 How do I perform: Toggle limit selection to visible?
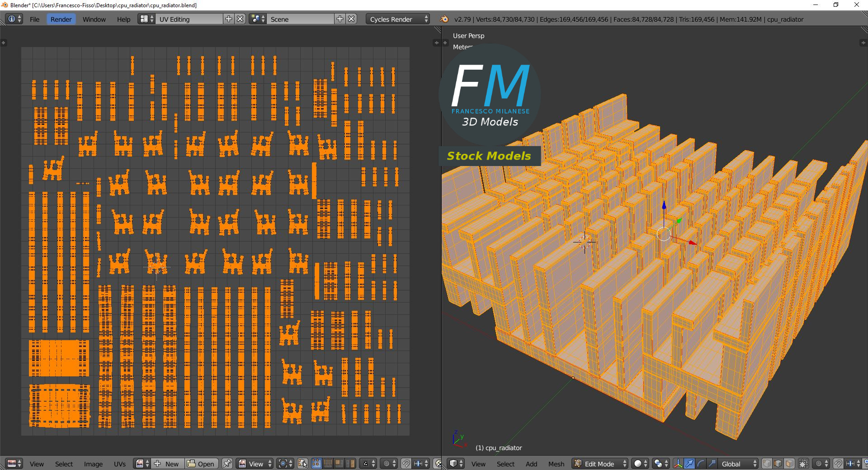coord(803,464)
